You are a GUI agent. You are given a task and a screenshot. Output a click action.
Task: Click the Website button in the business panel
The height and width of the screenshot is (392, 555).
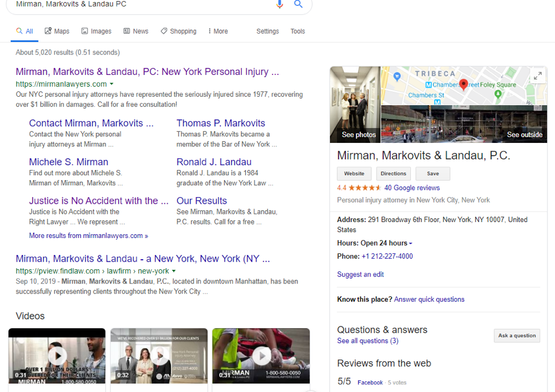click(354, 174)
